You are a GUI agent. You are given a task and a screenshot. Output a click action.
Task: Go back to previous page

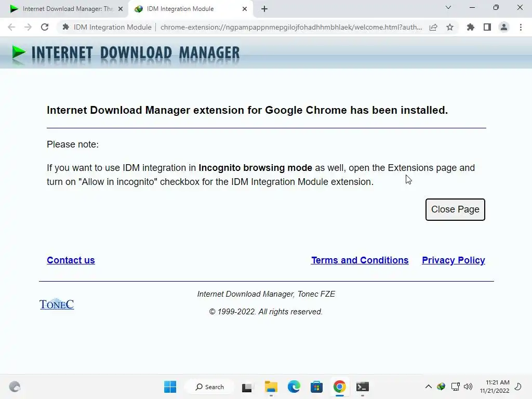pyautogui.click(x=11, y=27)
